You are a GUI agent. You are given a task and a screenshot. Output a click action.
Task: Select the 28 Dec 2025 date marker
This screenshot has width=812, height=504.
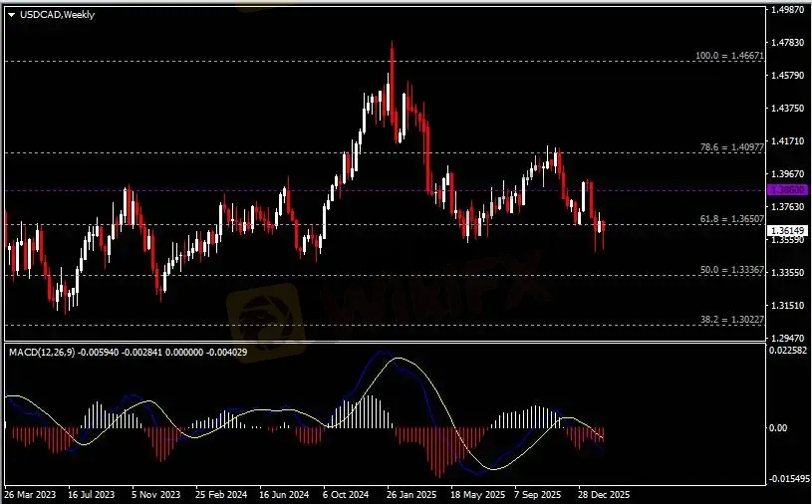point(604,494)
